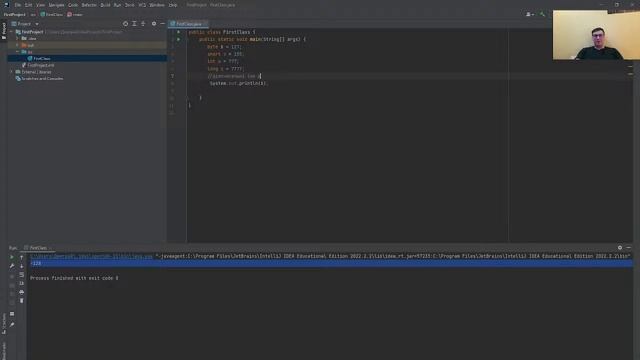Click Select Opened File target icon
The image size is (640, 360).
point(125,24)
